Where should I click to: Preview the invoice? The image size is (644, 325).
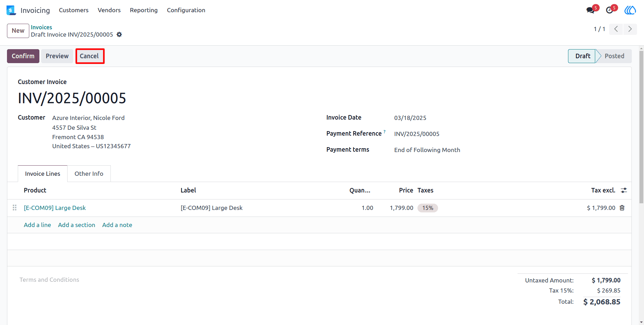coord(57,56)
